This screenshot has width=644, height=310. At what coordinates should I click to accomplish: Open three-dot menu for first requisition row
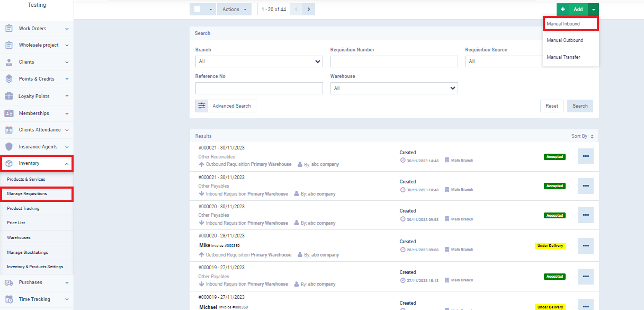click(x=585, y=156)
